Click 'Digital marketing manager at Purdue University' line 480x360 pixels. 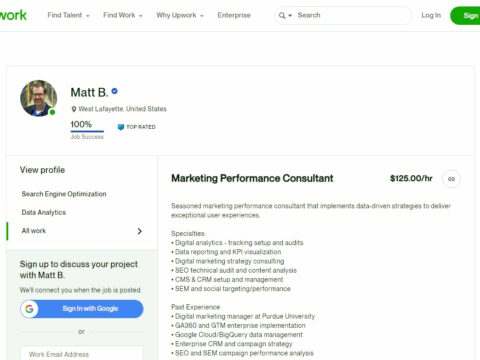243,316
